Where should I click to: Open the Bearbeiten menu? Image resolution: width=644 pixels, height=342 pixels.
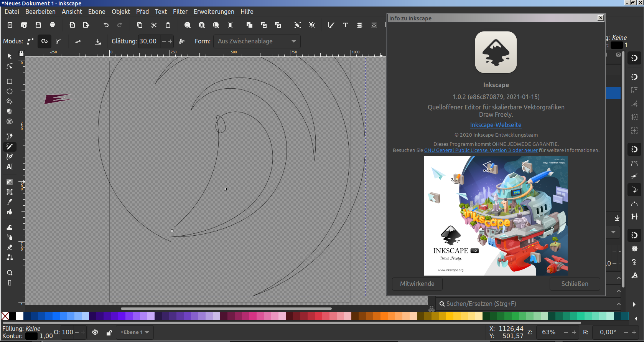(x=40, y=12)
